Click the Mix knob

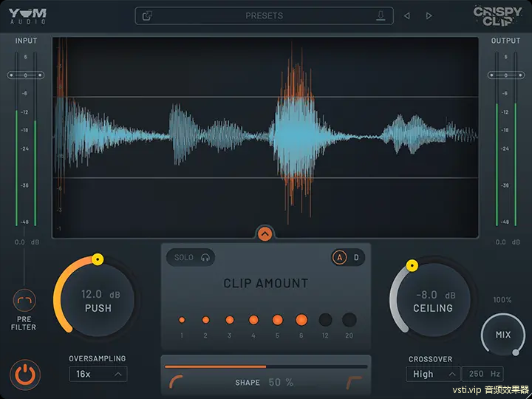(x=503, y=335)
